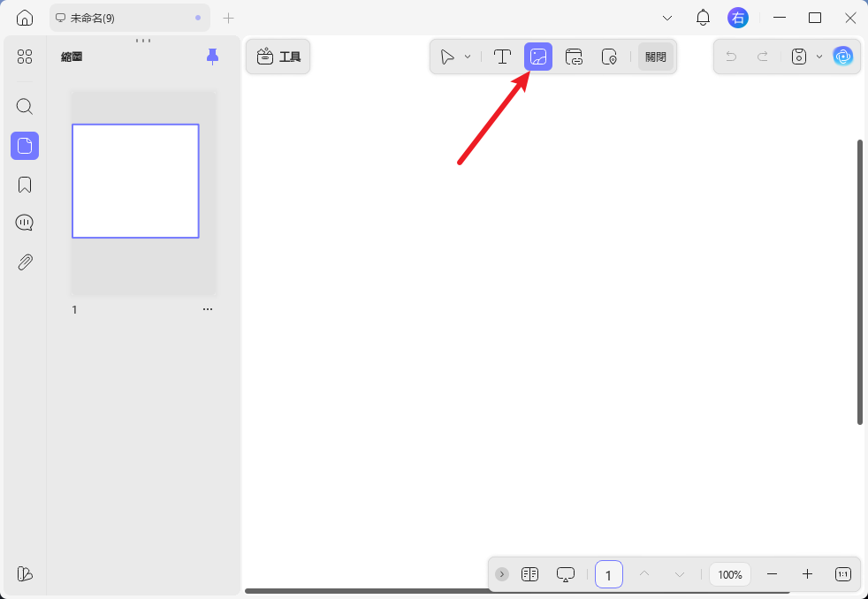Click the zoom in plus button
The image size is (868, 599).
[807, 574]
